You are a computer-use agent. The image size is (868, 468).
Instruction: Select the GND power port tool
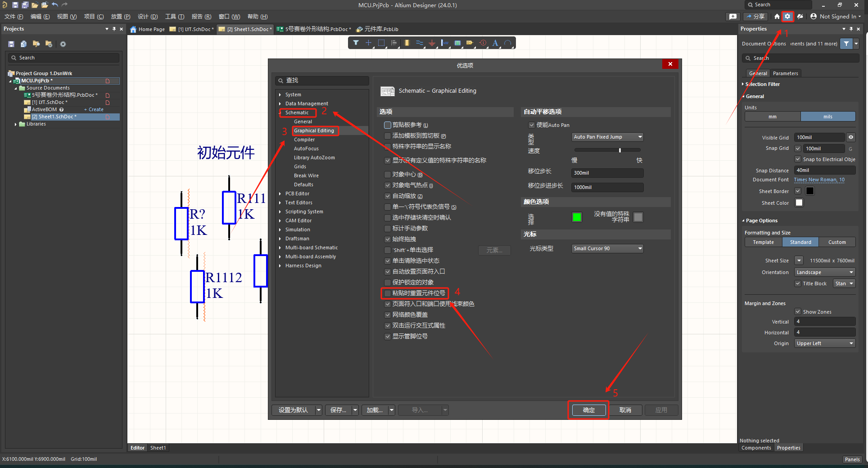tap(432, 43)
